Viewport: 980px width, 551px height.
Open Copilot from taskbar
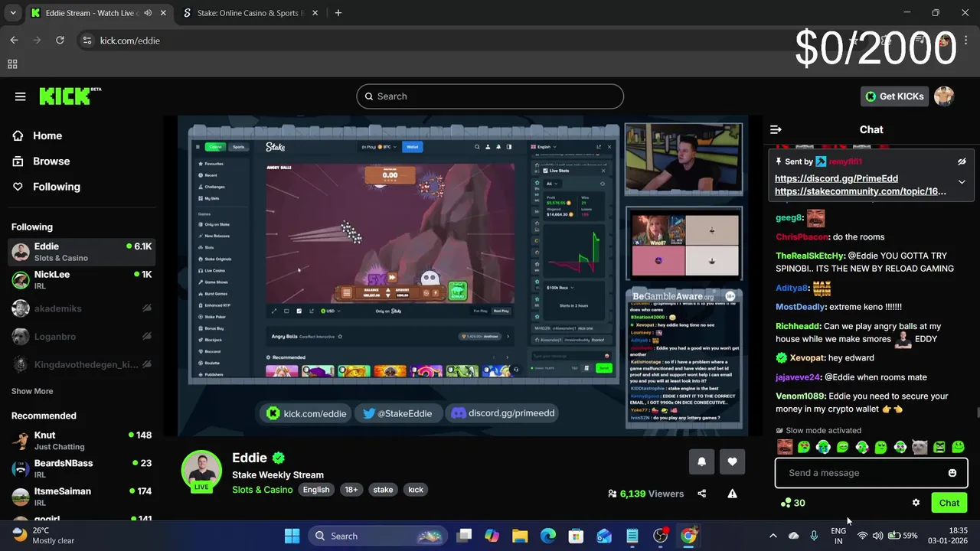[x=492, y=536]
